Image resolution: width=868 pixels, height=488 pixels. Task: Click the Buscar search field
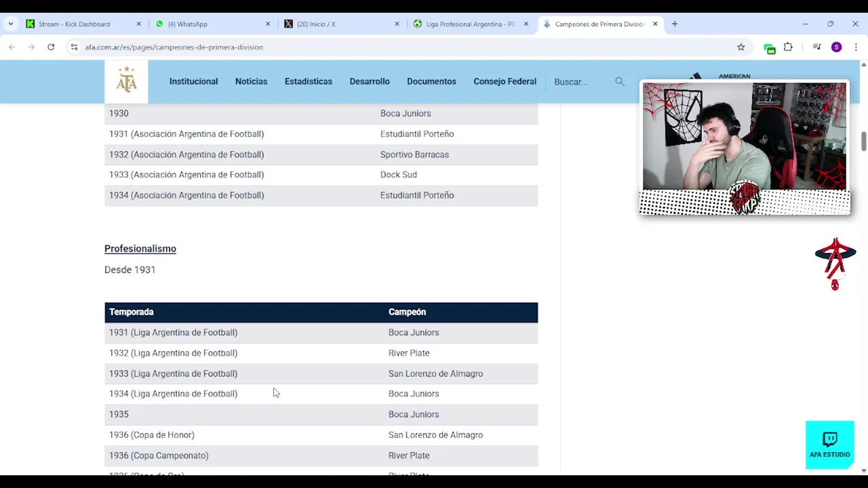(580, 81)
